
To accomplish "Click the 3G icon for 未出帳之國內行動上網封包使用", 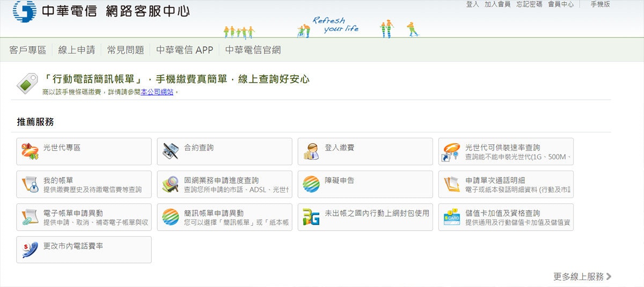I will 311,217.
